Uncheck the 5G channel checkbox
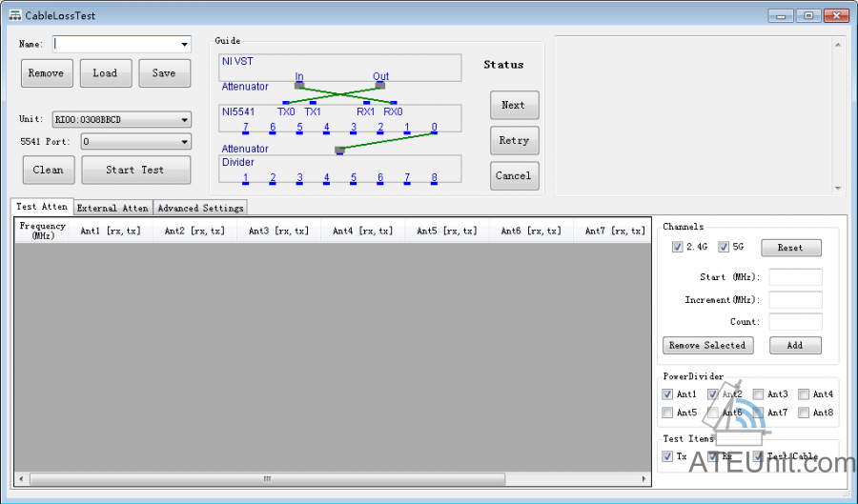Image resolution: width=858 pixels, height=504 pixels. [724, 247]
